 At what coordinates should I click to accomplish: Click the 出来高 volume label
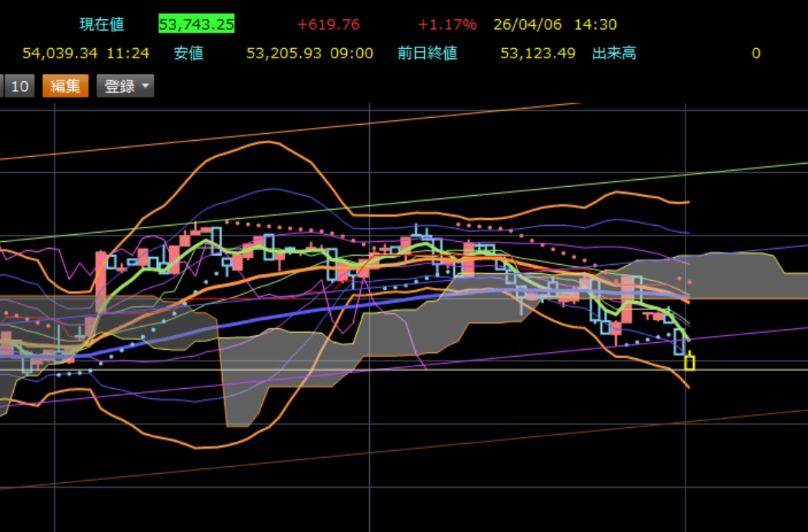click(x=614, y=54)
